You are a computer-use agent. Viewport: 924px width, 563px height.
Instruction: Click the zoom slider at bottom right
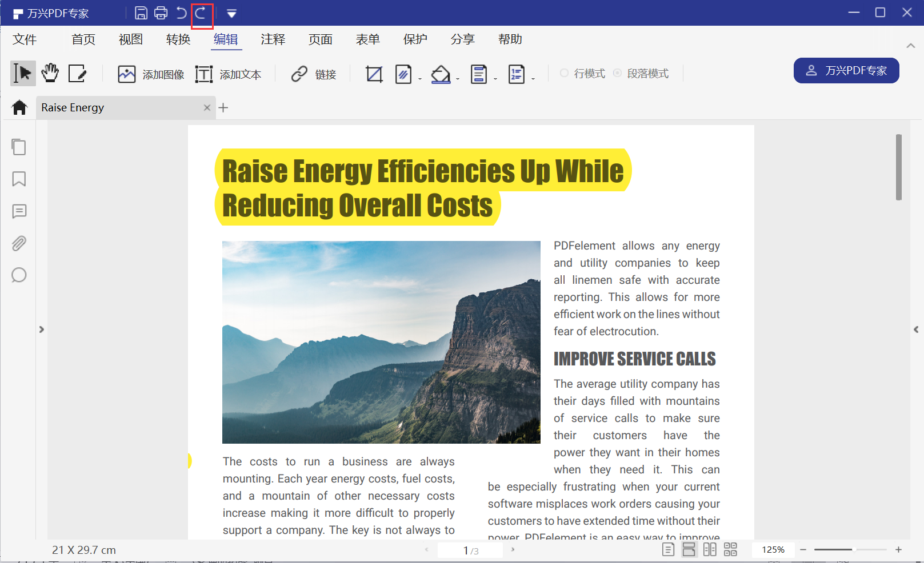point(850,549)
